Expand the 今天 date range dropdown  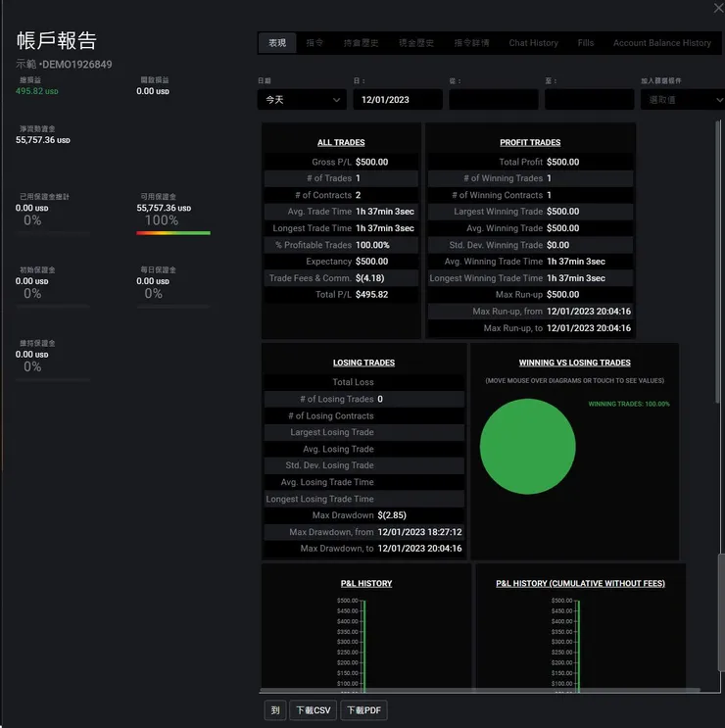tap(302, 99)
